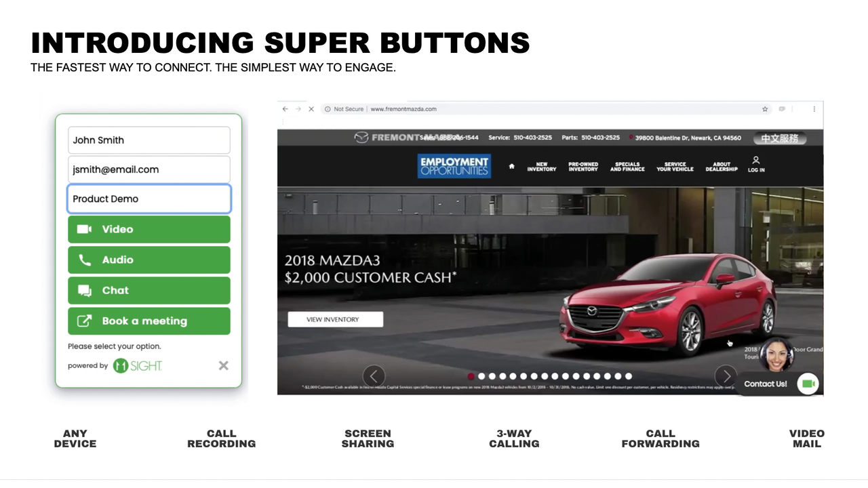Click the browser address bar URL

(x=403, y=109)
